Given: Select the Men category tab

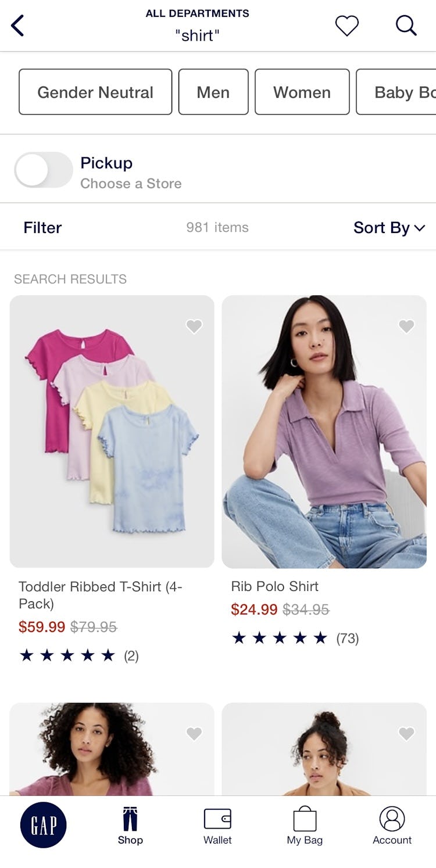Looking at the screenshot, I should pyautogui.click(x=213, y=92).
